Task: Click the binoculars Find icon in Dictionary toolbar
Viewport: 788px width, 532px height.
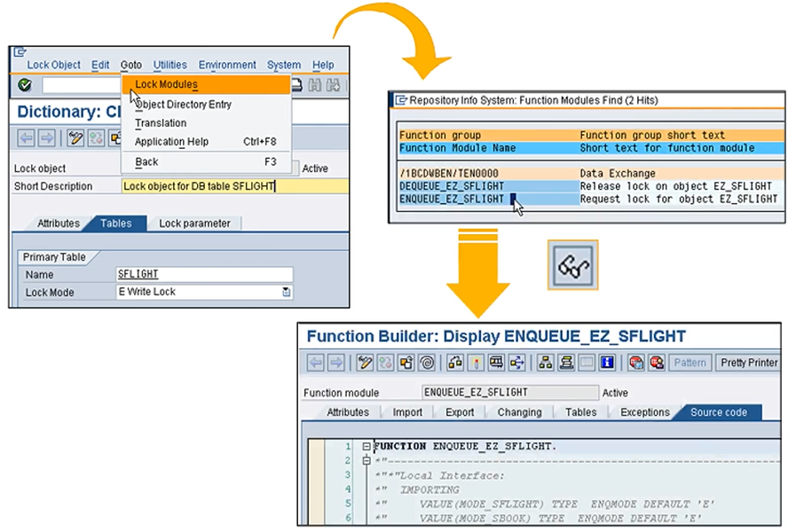Action: 313,85
